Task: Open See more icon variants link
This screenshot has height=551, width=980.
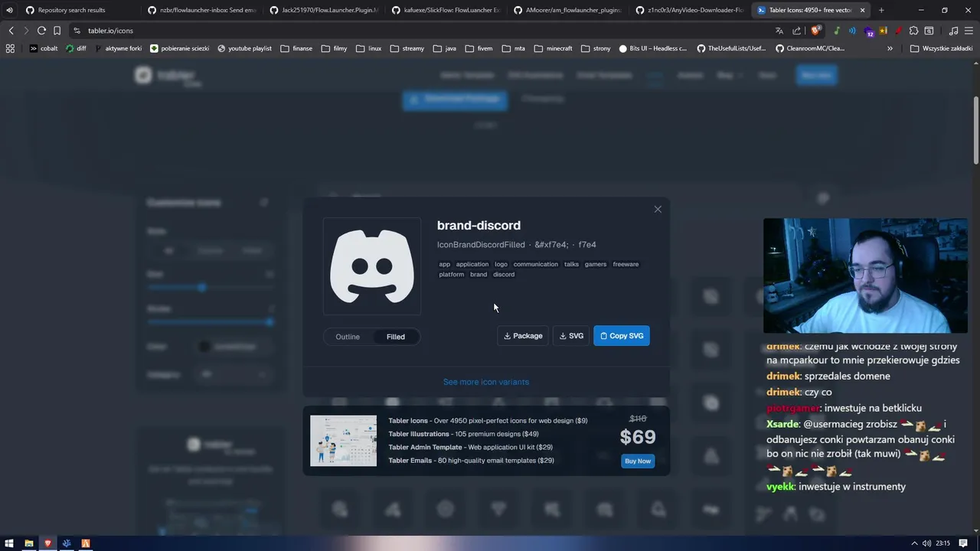Action: pyautogui.click(x=486, y=382)
